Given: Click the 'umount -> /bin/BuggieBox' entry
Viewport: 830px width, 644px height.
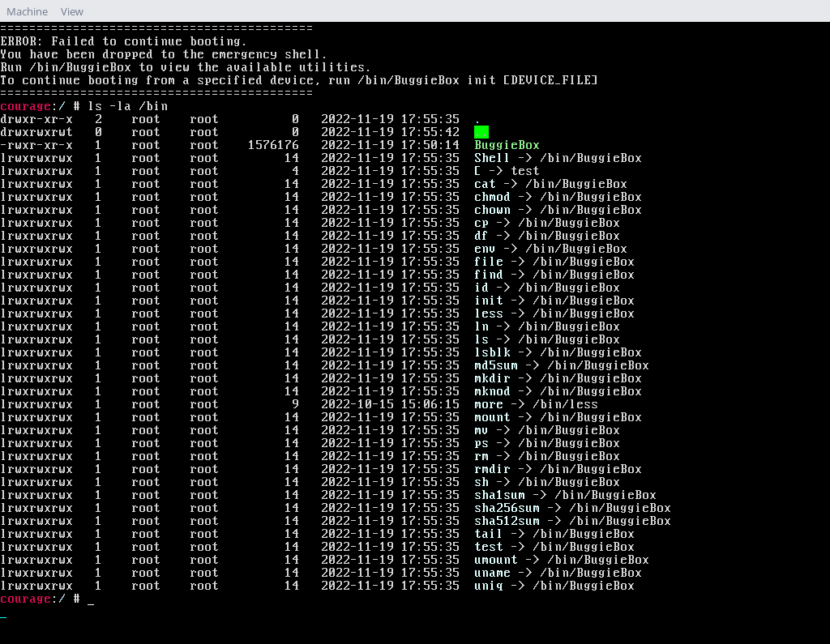Looking at the screenshot, I should point(562,560).
